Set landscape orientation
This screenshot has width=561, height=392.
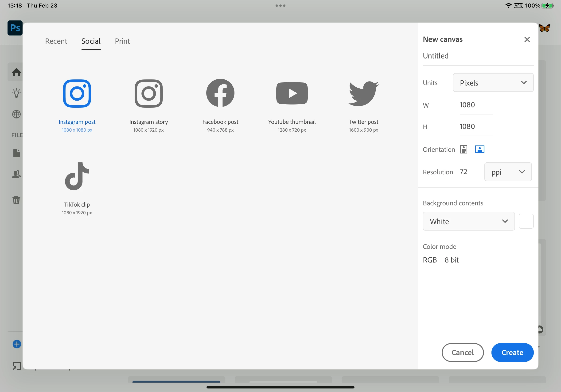pos(479,149)
